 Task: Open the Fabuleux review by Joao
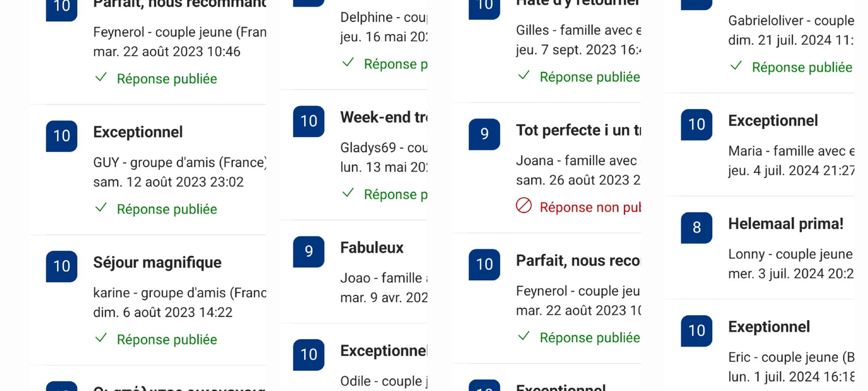(x=372, y=248)
